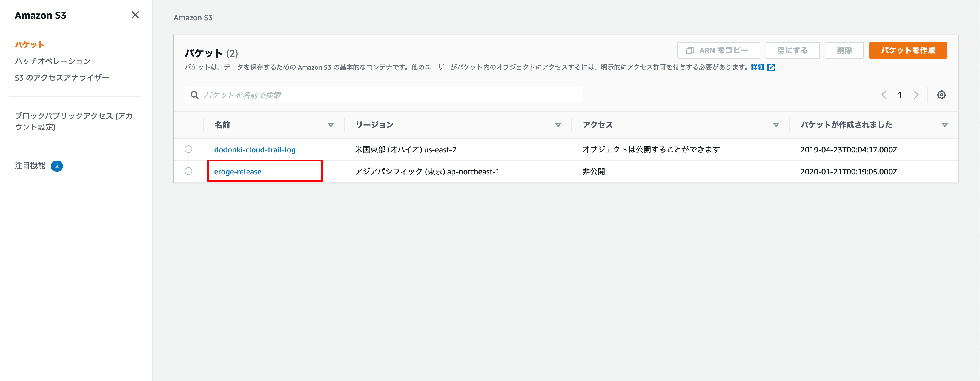Open the dodonki-cloud-trail-log bucket link
The image size is (980, 381).
[x=254, y=150]
